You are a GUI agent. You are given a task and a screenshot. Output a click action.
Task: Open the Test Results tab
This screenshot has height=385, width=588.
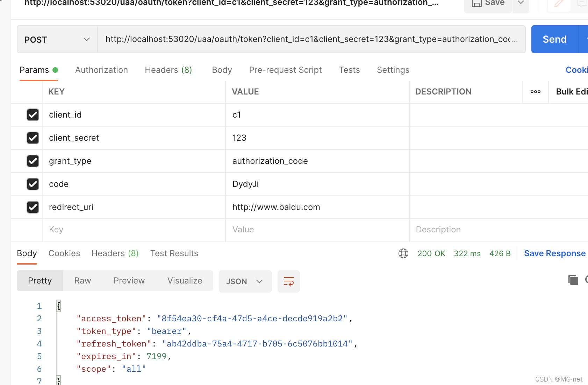pos(174,253)
